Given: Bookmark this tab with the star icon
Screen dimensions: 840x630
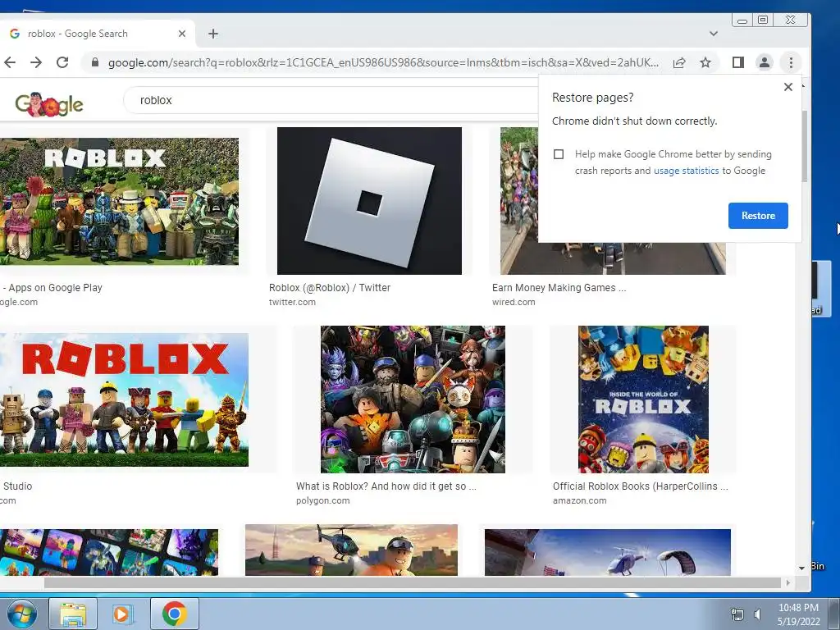Looking at the screenshot, I should 705,62.
